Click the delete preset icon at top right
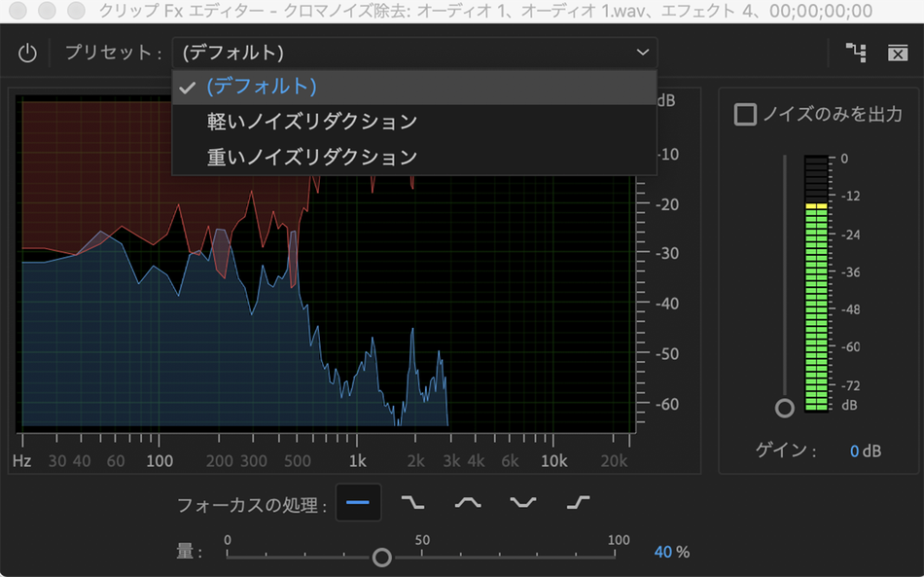Viewport: 924px width, 577px height. point(898,54)
